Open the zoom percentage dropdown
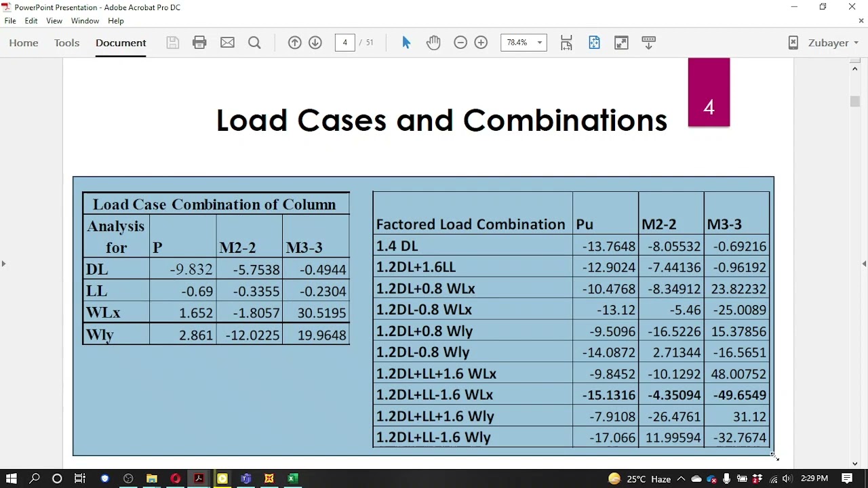 click(540, 43)
